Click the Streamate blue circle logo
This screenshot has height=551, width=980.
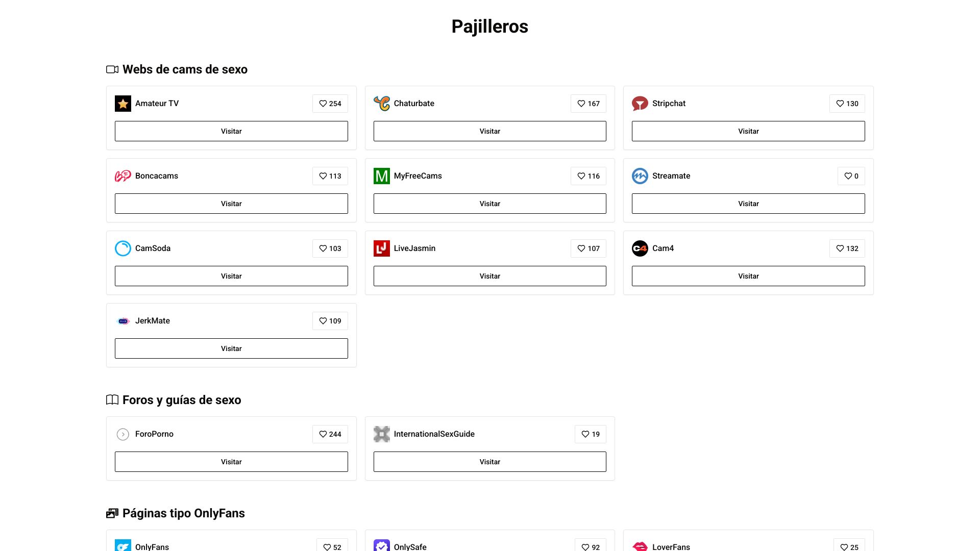tap(640, 176)
